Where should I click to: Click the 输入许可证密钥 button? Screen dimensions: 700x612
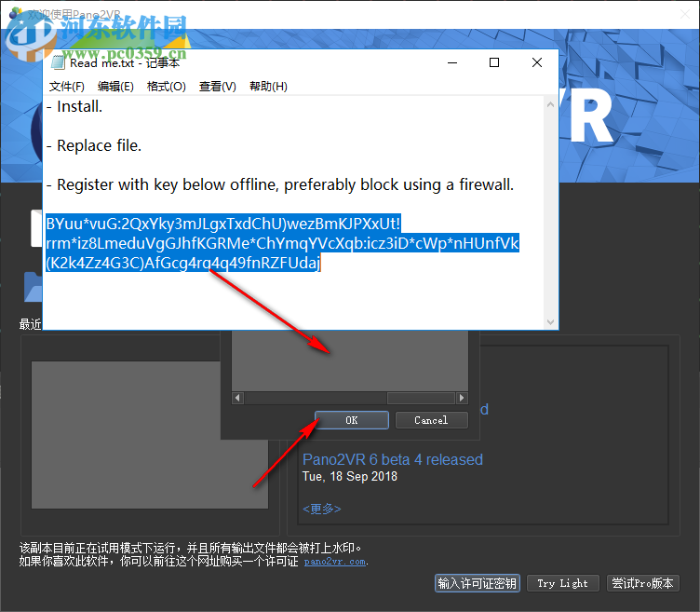click(x=478, y=583)
